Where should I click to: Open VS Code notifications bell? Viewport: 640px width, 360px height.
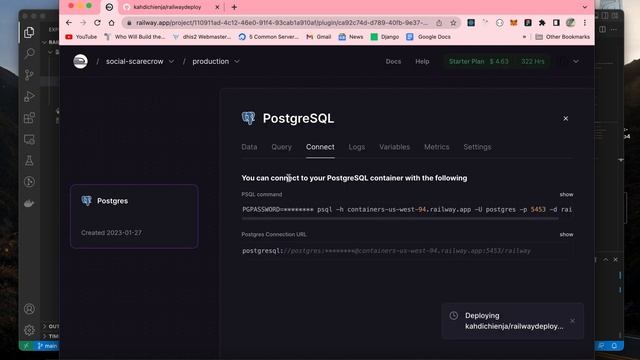(614, 346)
